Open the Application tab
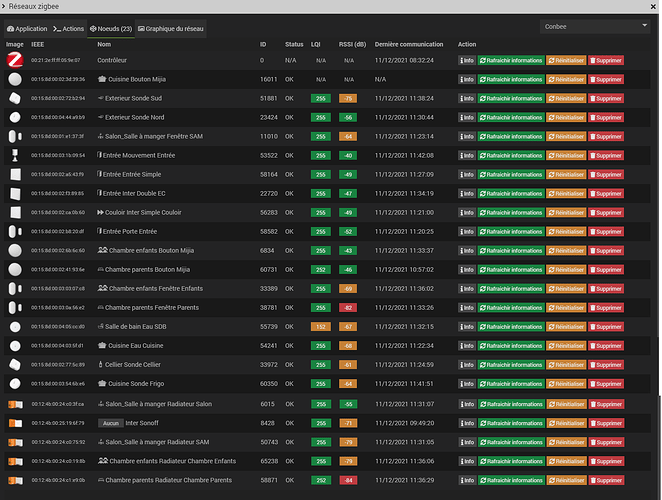This screenshot has width=662, height=500. click(27, 29)
